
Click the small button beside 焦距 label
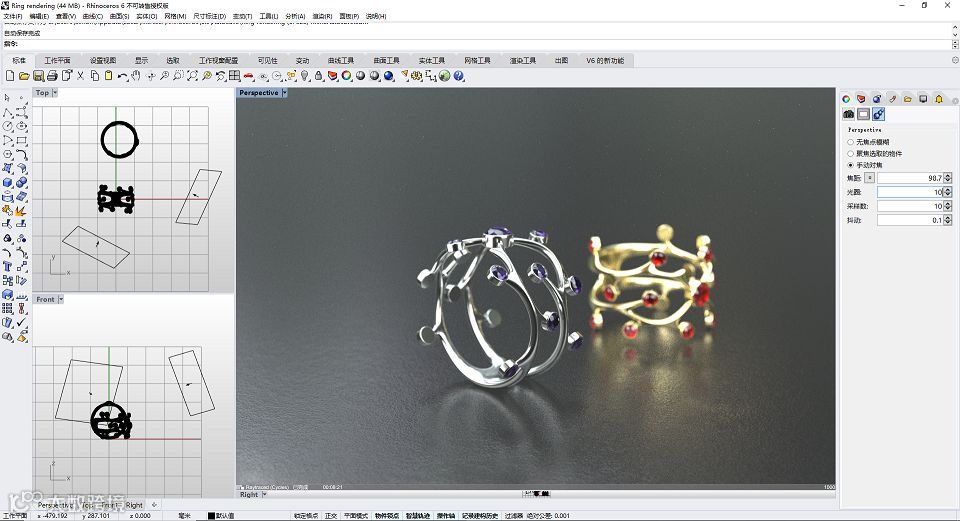coord(869,178)
